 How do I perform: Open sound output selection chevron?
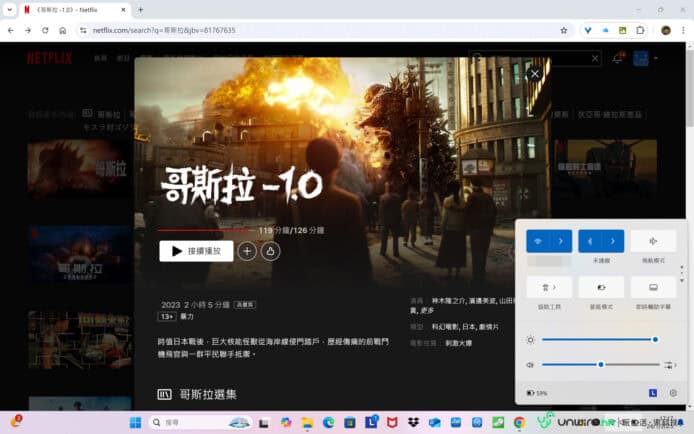click(670, 365)
